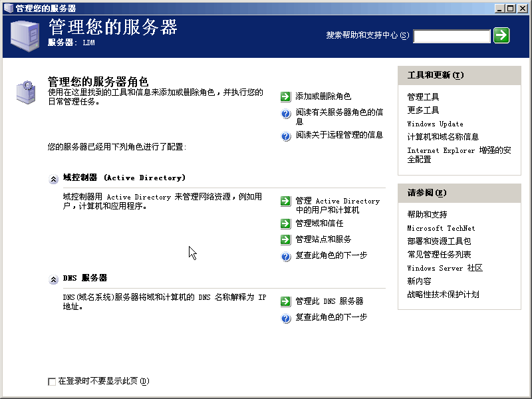Focus the 搜索帮助和支持中心 search field
This screenshot has width=532, height=399.
tap(452, 36)
